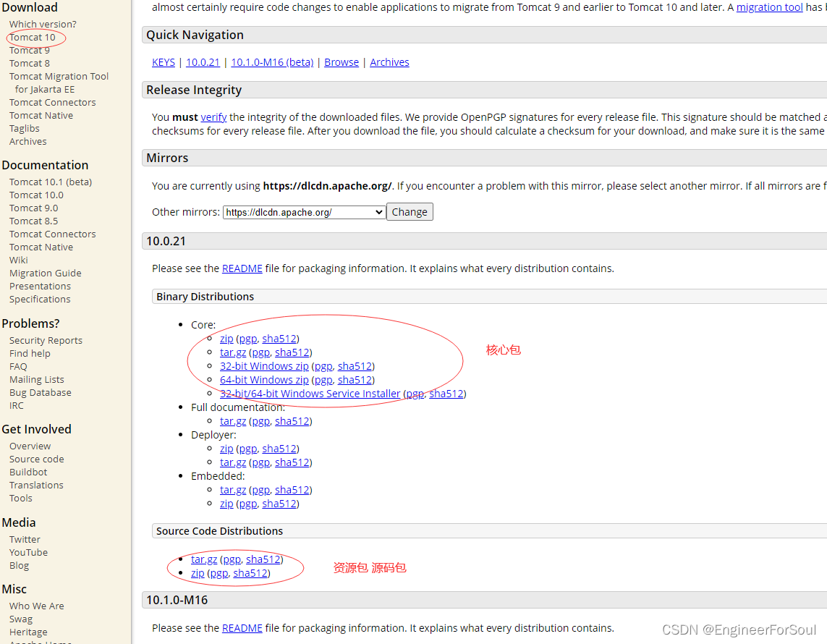This screenshot has width=827, height=644.
Task: Open Security Reports in sidebar
Action: (46, 341)
